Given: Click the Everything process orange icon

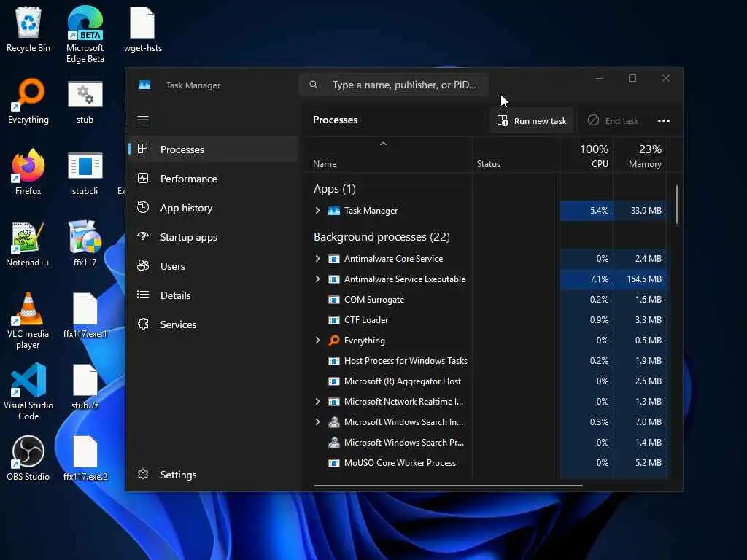Looking at the screenshot, I should pos(334,340).
